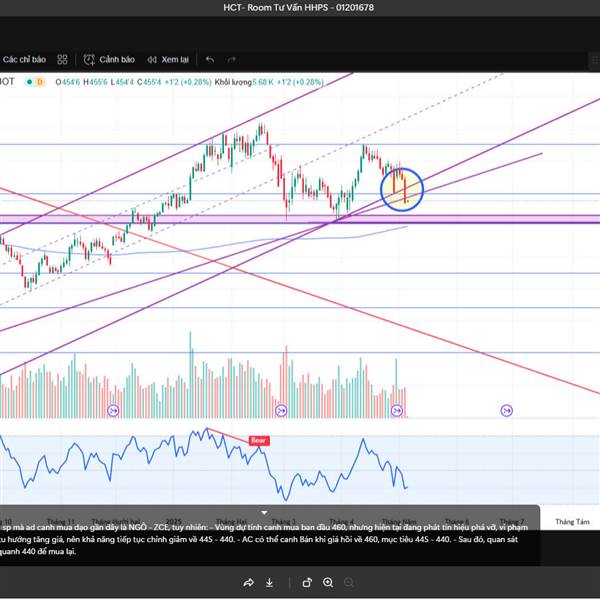
Task: Open event marker near Tháng Năm volume bars
Action: 397,411
